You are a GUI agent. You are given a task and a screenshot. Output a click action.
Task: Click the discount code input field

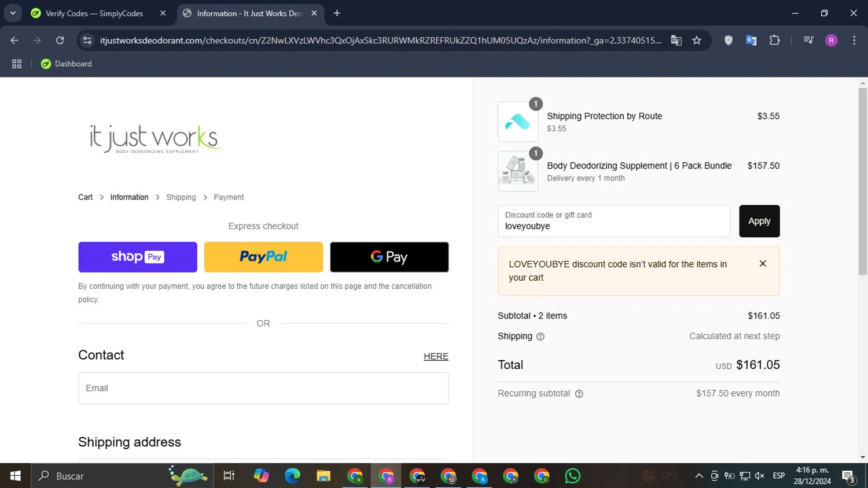(614, 221)
